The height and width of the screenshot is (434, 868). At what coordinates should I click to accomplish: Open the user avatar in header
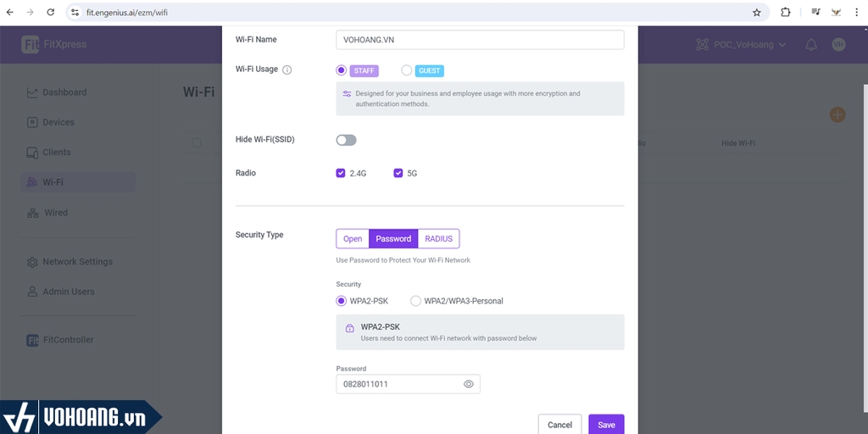(838, 44)
